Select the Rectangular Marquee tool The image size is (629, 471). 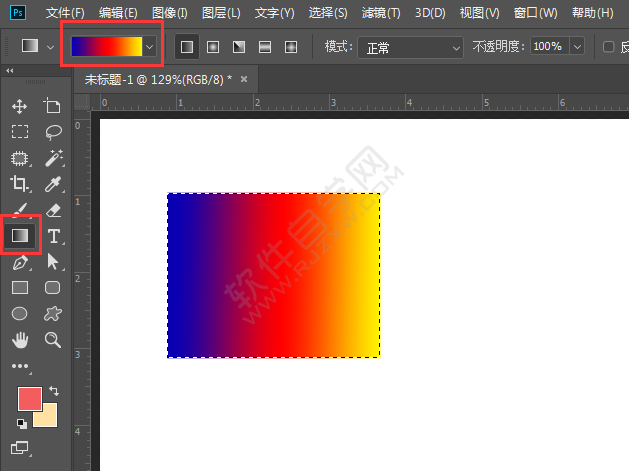[20, 132]
